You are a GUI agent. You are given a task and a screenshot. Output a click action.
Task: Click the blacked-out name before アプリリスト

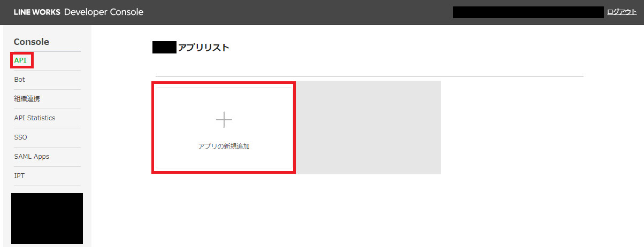pyautogui.click(x=164, y=48)
